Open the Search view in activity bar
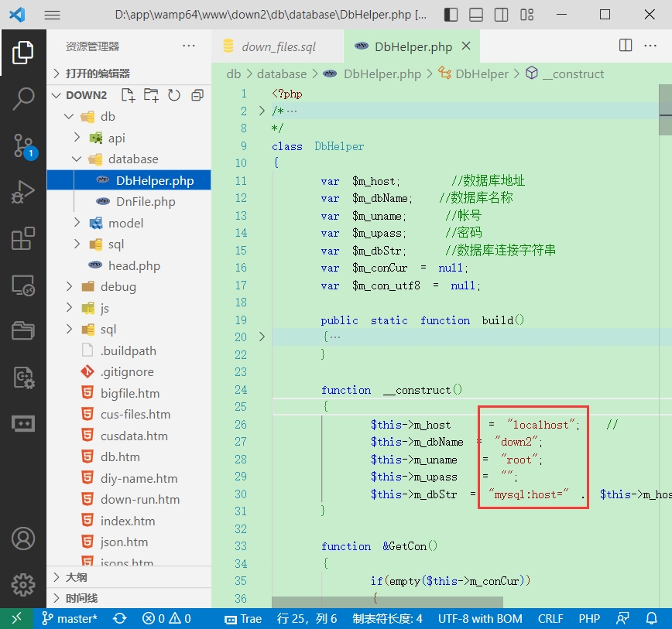The height and width of the screenshot is (629, 672). 23,98
